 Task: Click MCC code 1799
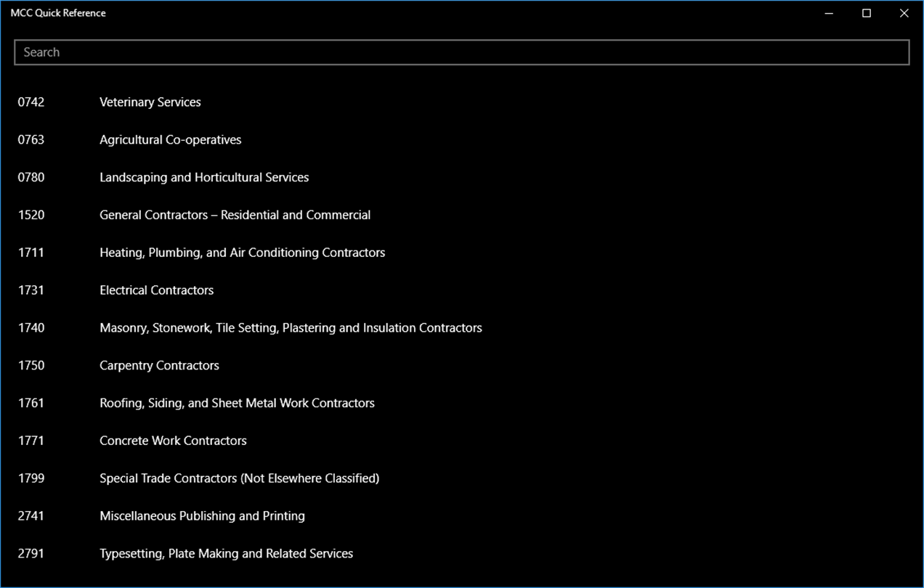click(31, 479)
